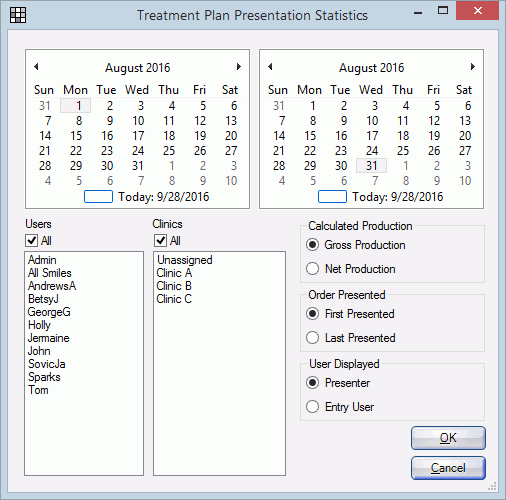Viewport: 506px width, 500px height.
Task: Open month picker via left August 2016 title
Action: click(x=138, y=68)
